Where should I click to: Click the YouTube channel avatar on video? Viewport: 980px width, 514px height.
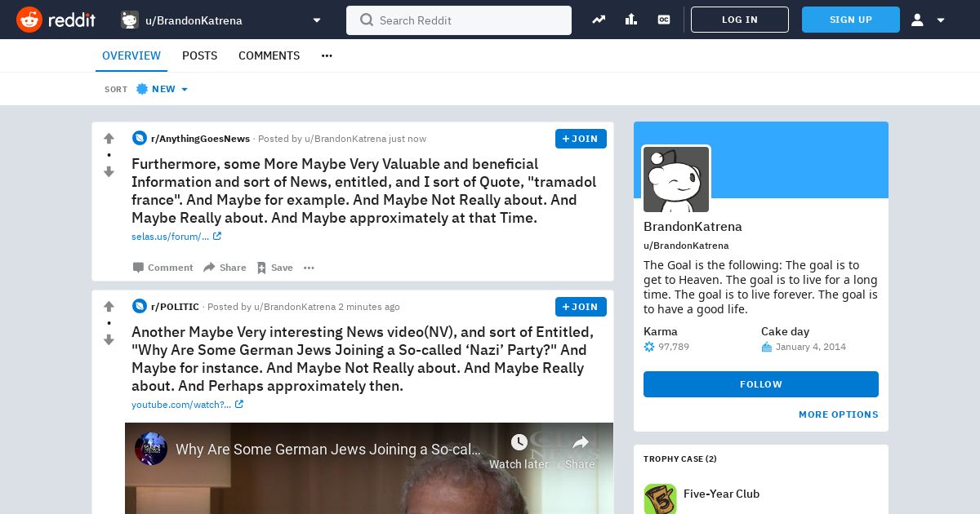(151, 449)
